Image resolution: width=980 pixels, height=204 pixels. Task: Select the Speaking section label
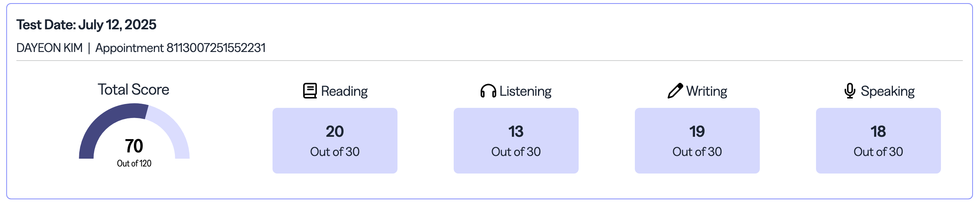pyautogui.click(x=887, y=91)
